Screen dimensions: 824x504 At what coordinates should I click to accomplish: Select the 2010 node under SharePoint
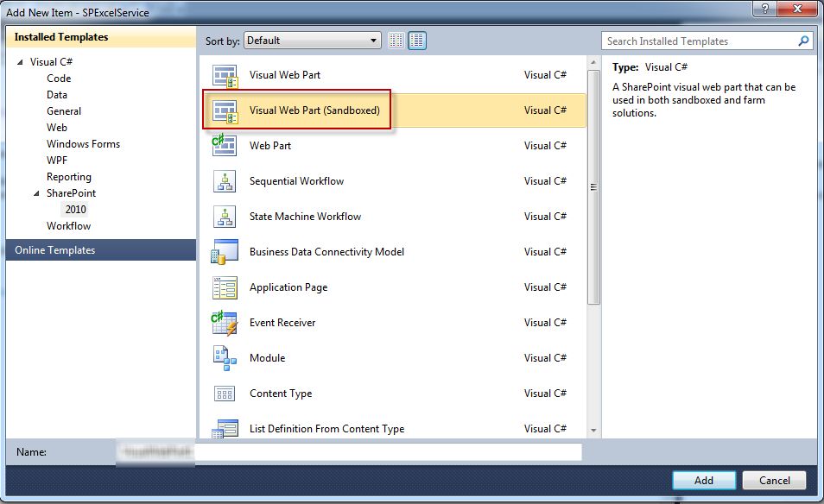pyautogui.click(x=75, y=210)
